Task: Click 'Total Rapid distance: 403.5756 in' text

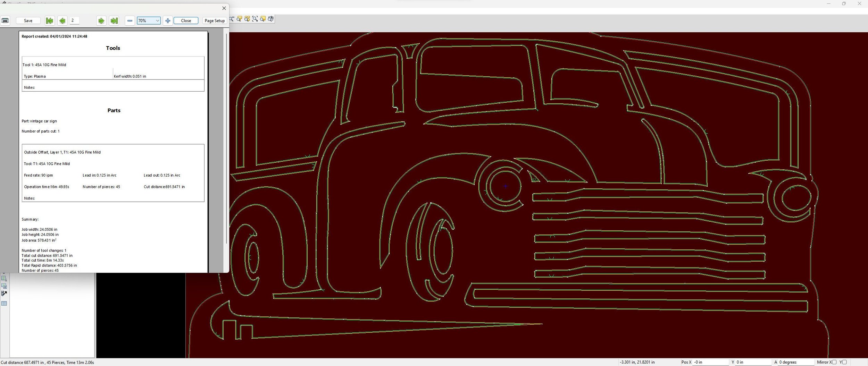Action: (x=49, y=265)
